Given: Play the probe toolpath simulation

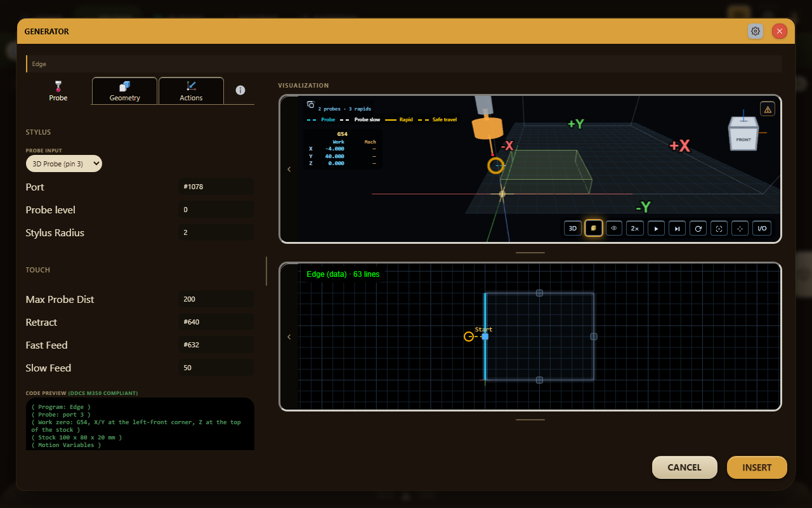Looking at the screenshot, I should 656,229.
